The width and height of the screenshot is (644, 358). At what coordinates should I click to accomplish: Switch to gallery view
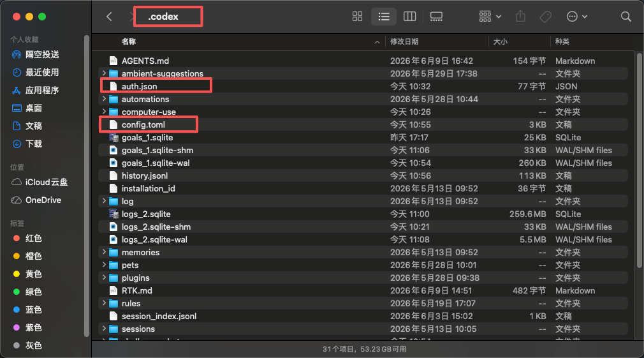436,17
